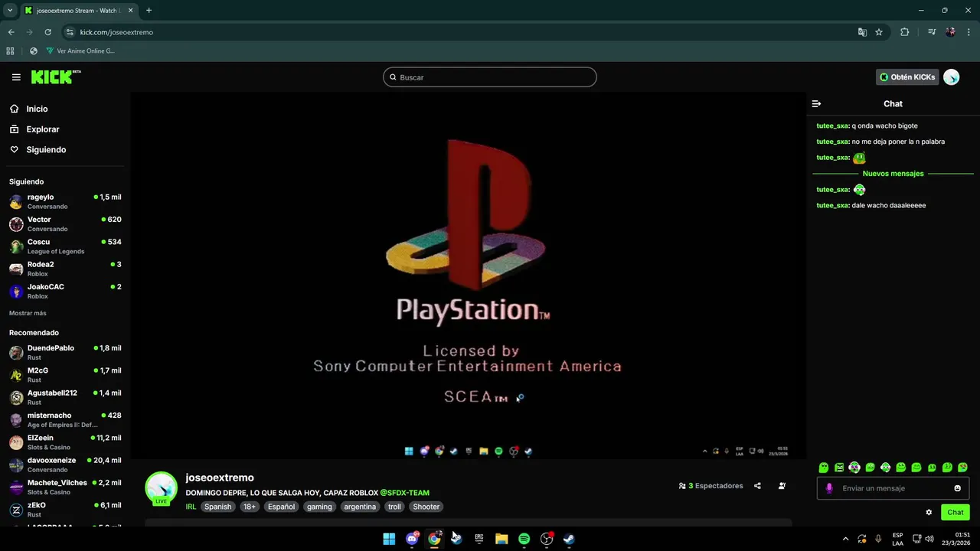Click the Windows Start button
This screenshot has height=551, width=980.
[389, 539]
